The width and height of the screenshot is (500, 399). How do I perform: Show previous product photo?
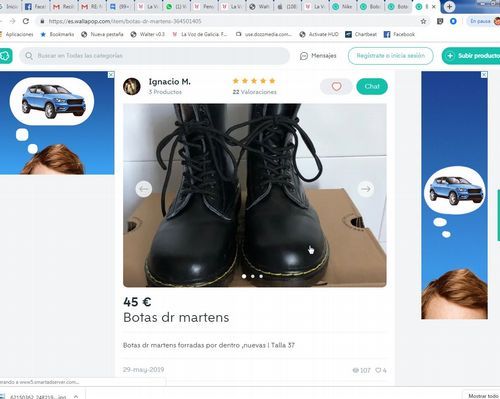pos(144,189)
